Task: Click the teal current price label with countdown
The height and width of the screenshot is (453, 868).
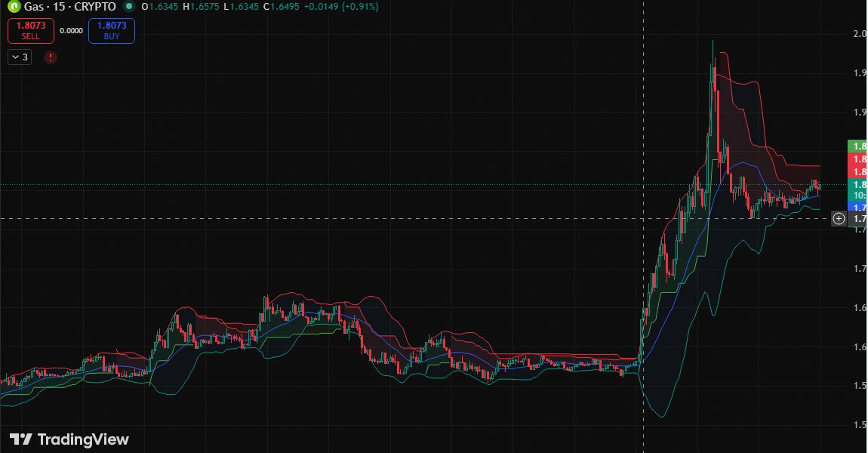Action: tap(857, 190)
